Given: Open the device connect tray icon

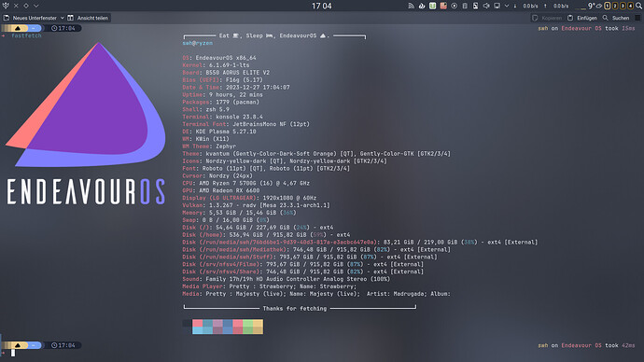Looking at the screenshot, I should (x=475, y=6).
